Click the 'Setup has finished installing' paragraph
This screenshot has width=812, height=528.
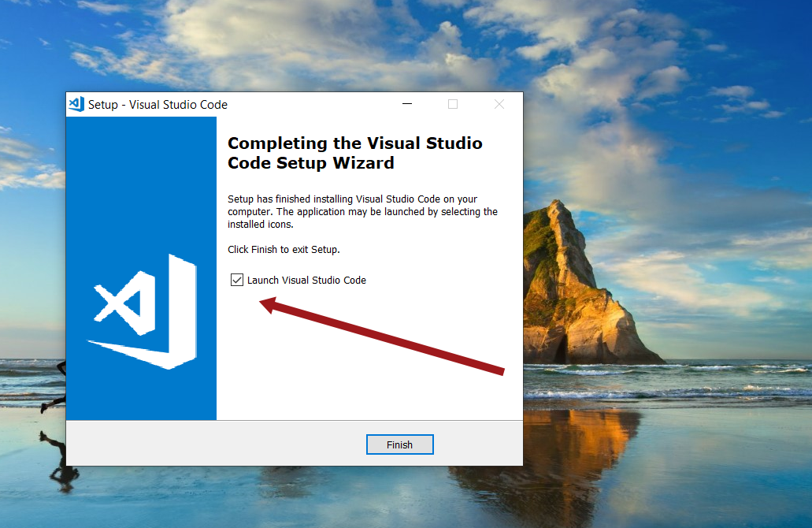pyautogui.click(x=362, y=211)
